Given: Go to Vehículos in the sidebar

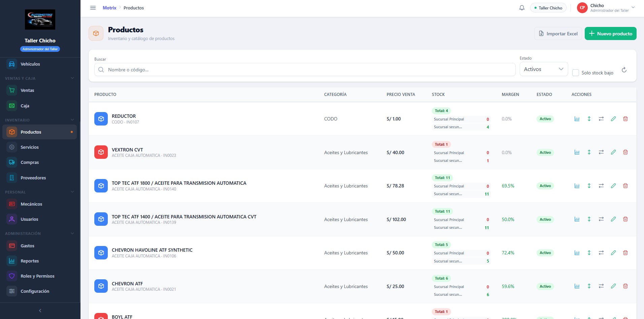Looking at the screenshot, I should tap(39, 64).
